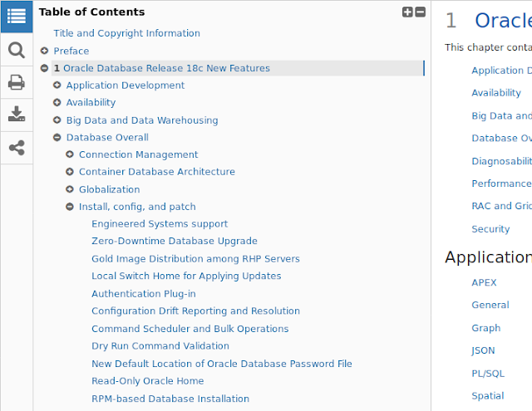Click Big Data link in chapter content

501,116
